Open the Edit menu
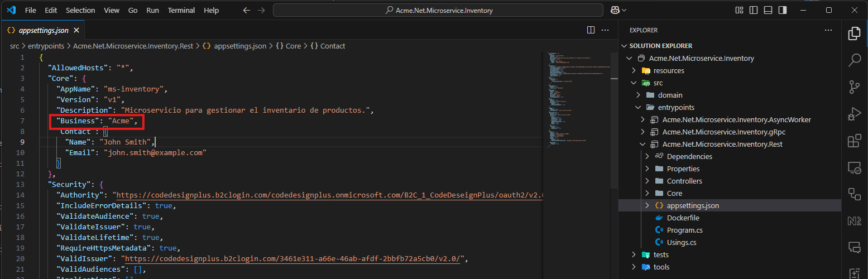Screen dimensions: 868x279 pos(51,10)
